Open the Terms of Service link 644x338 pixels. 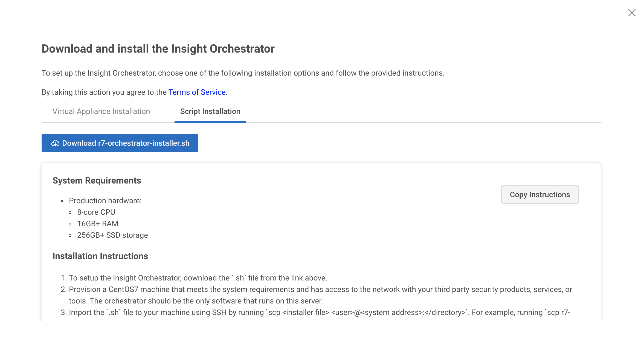197,92
